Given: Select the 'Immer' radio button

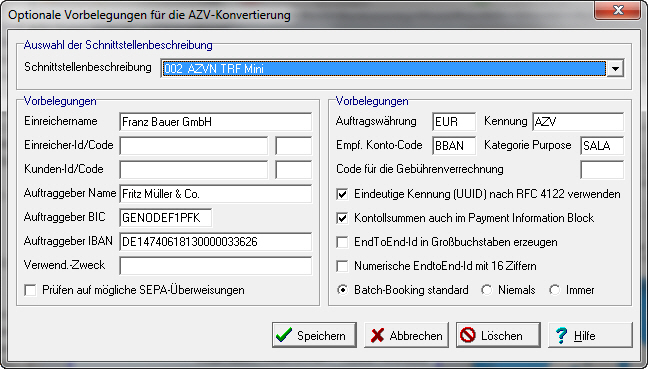Looking at the screenshot, I should (555, 290).
